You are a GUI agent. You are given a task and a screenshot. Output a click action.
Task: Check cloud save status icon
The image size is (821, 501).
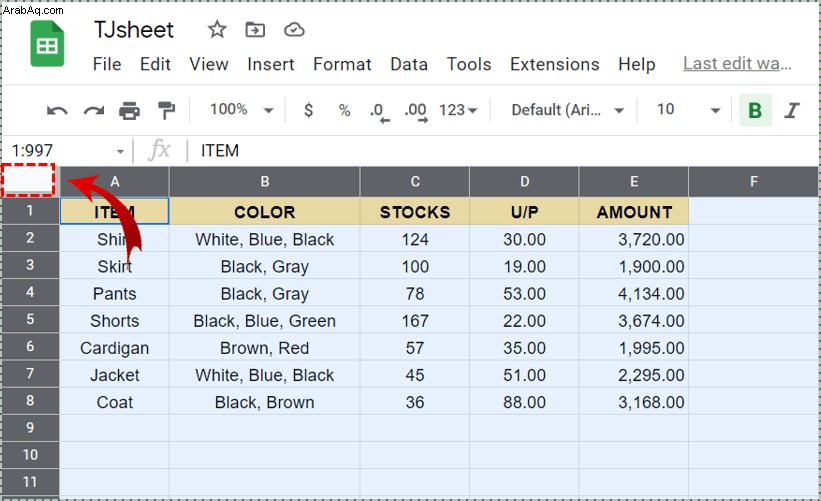(x=294, y=30)
